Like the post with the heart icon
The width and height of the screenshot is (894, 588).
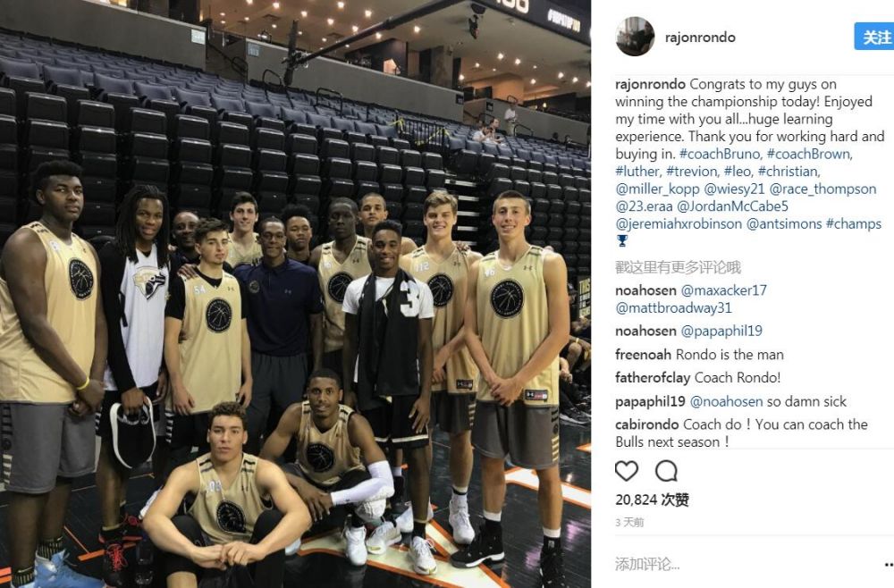626,471
